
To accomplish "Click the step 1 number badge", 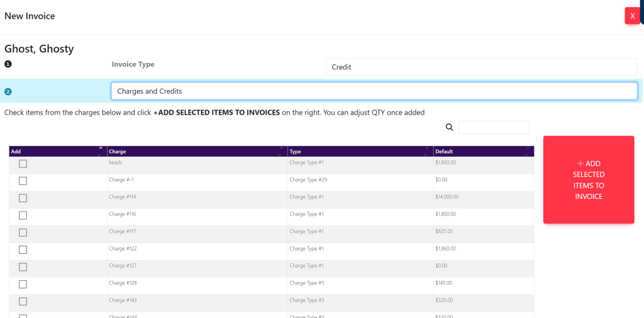I will point(8,64).
